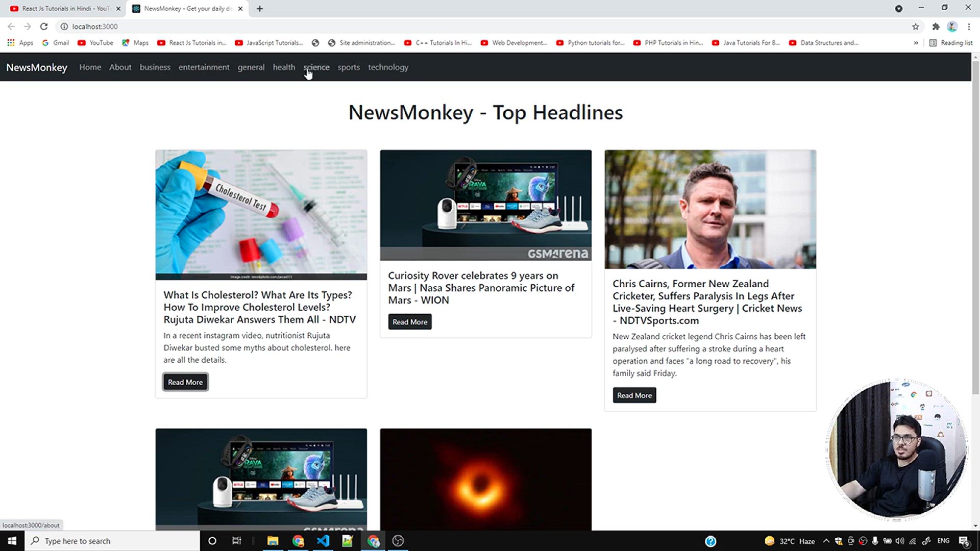980x551 pixels.
Task: Select the science category
Action: tap(316, 67)
